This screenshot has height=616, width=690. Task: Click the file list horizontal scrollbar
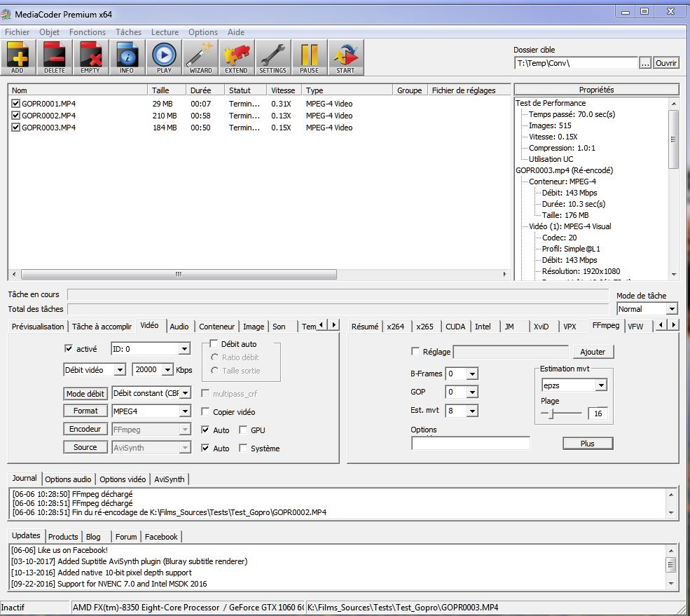(179, 274)
